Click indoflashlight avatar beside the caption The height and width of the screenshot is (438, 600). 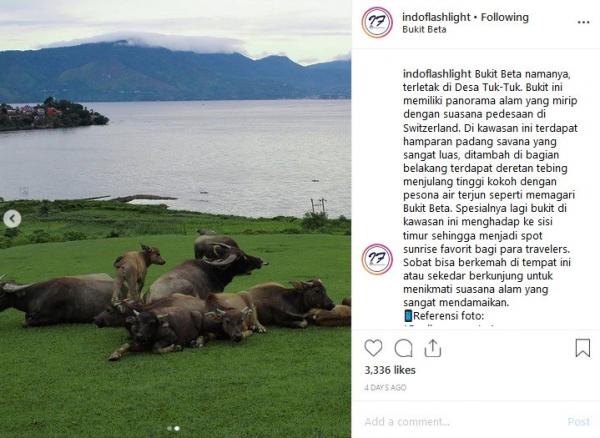[x=377, y=259]
